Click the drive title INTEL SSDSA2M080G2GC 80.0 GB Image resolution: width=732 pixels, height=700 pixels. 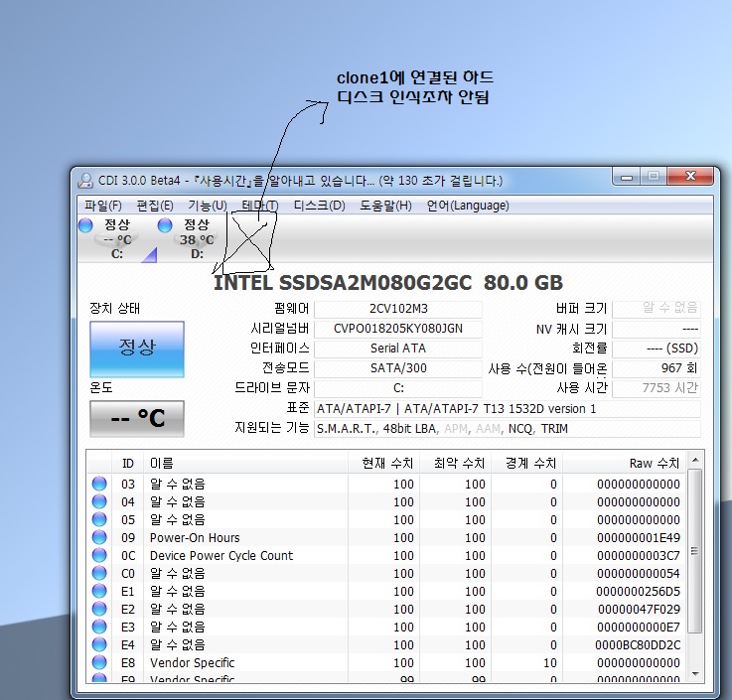coord(388,283)
